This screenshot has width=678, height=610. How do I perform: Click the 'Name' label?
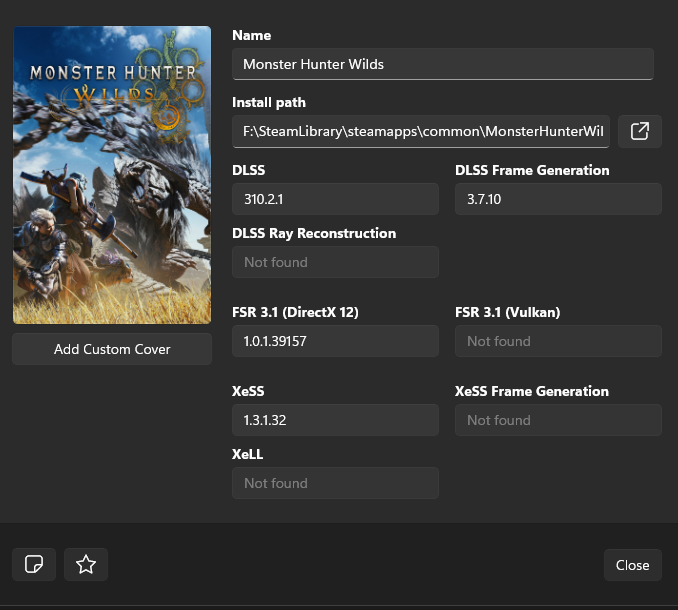(x=251, y=35)
